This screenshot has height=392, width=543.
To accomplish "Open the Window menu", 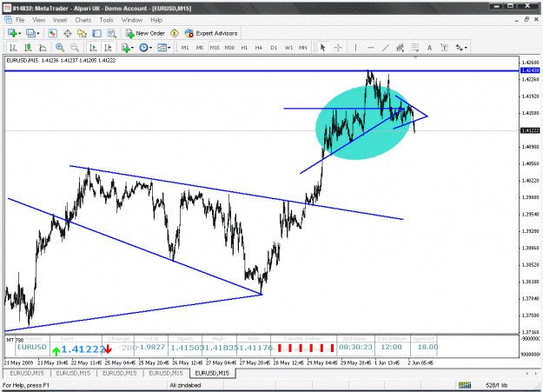I will pyautogui.click(x=131, y=20).
